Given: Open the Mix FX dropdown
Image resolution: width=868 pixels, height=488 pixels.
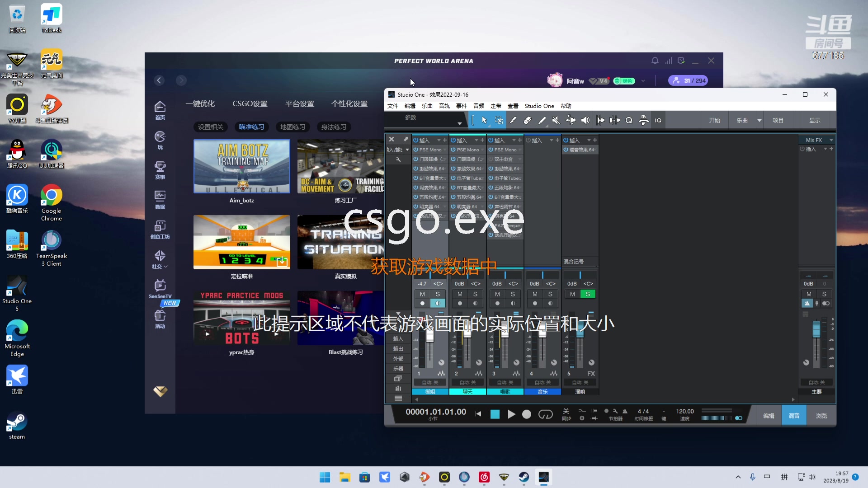Looking at the screenshot, I should [831, 140].
